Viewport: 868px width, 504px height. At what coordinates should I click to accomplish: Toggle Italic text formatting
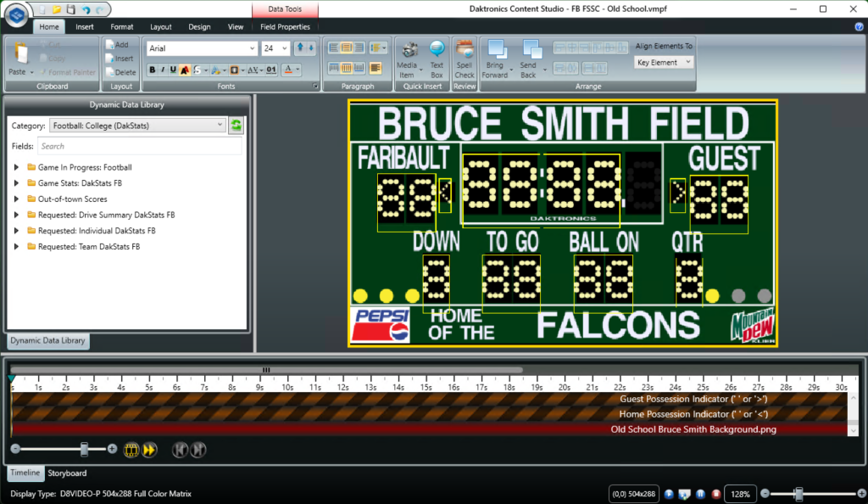(x=163, y=70)
